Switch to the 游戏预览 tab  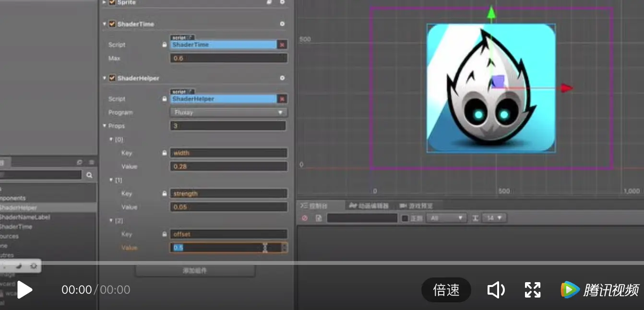tap(416, 205)
